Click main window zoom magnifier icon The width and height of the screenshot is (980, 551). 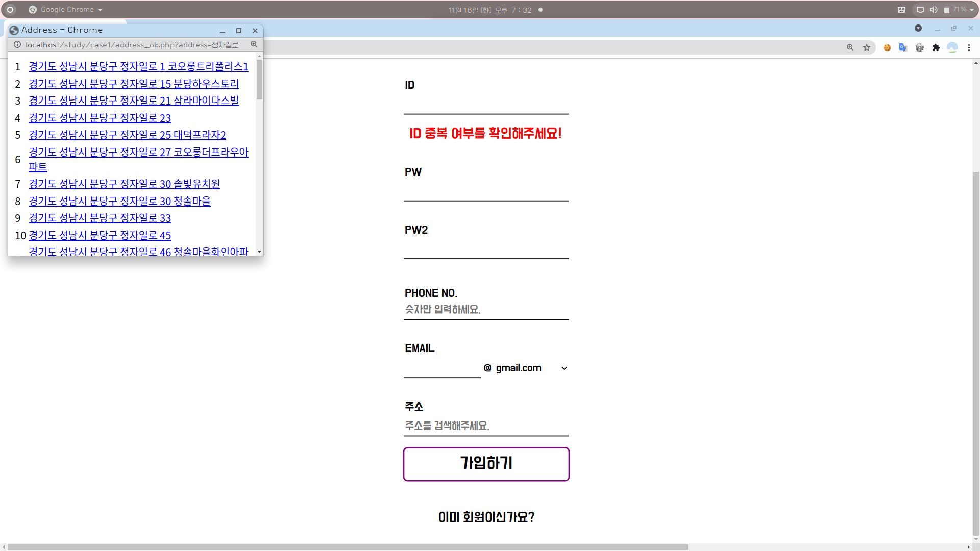(850, 47)
